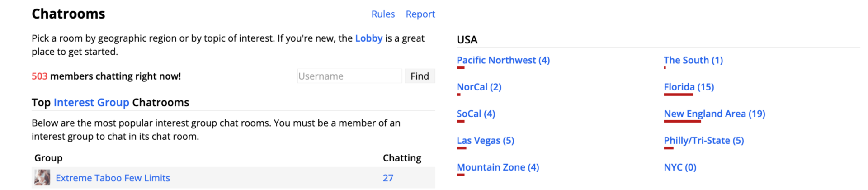This screenshot has height=190, width=868.
Task: Select the Mountain Zone chatroom
Action: tap(498, 167)
